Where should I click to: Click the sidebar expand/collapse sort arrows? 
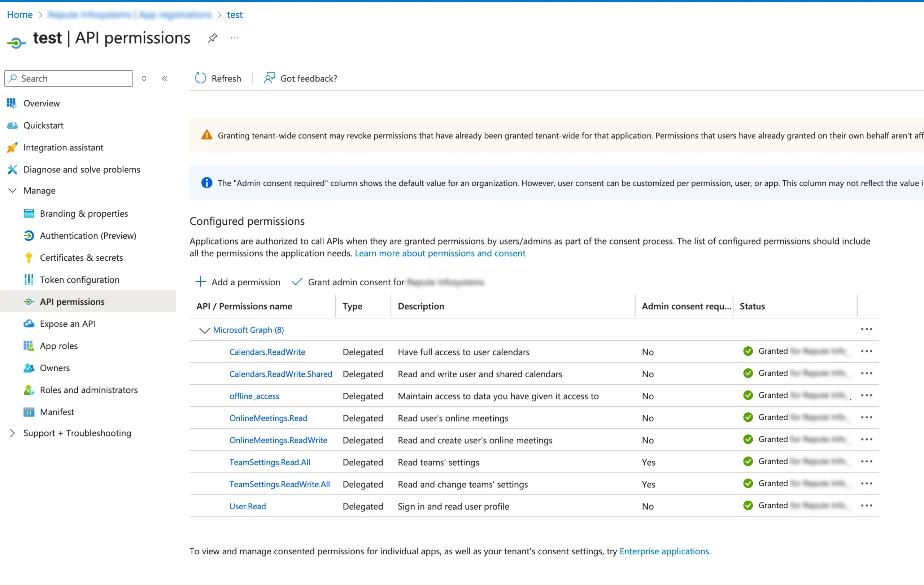(x=144, y=79)
